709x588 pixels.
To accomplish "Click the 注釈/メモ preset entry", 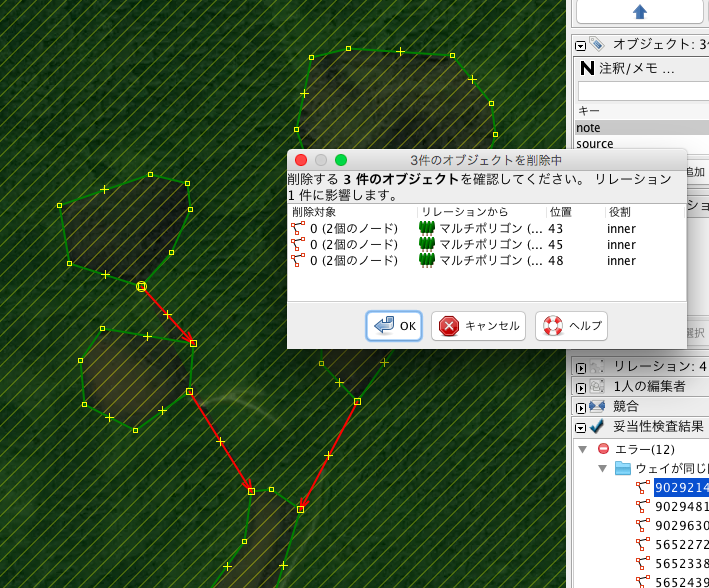I will tap(626, 68).
